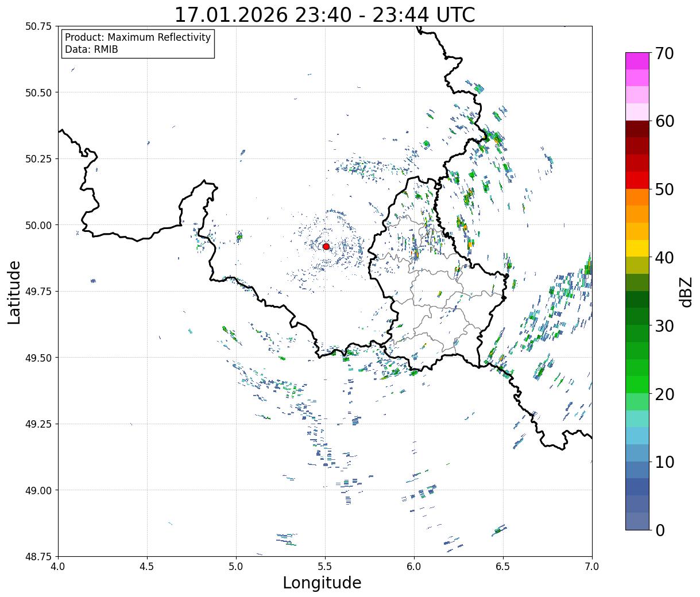Click the 'Longitude' axis label
Viewport: 700px width, 597px height.
tap(322, 583)
